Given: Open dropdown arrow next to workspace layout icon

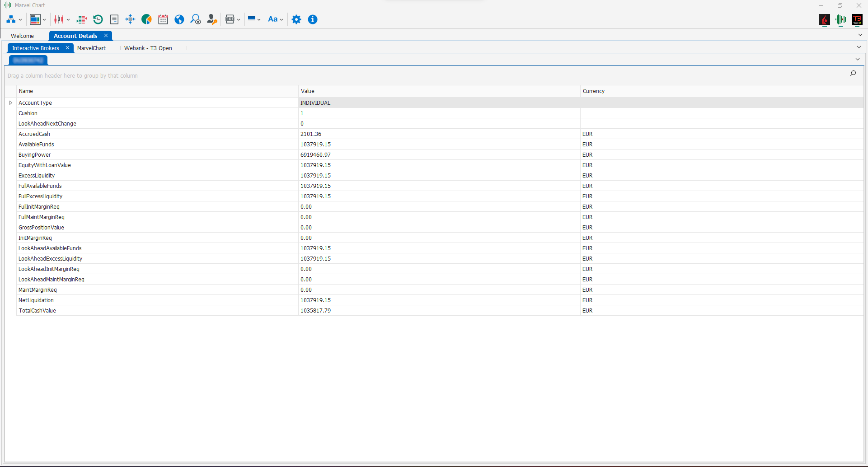Looking at the screenshot, I should (44, 20).
